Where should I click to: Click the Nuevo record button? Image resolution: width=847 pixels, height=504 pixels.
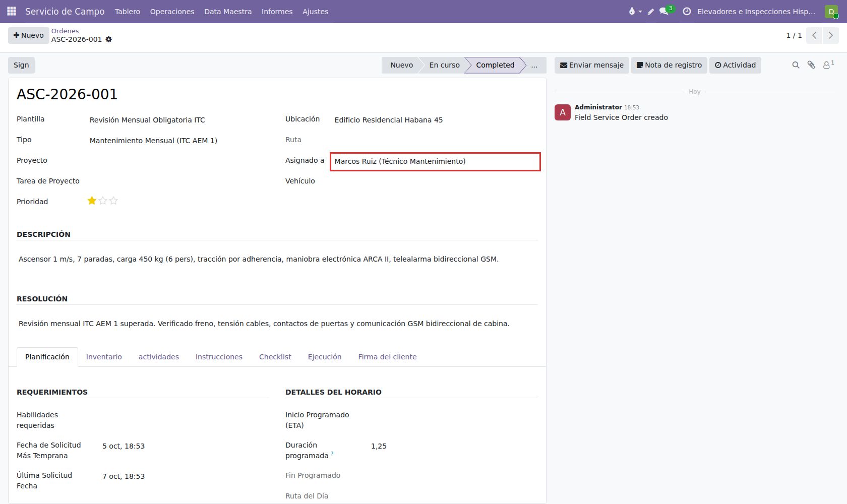pyautogui.click(x=29, y=35)
